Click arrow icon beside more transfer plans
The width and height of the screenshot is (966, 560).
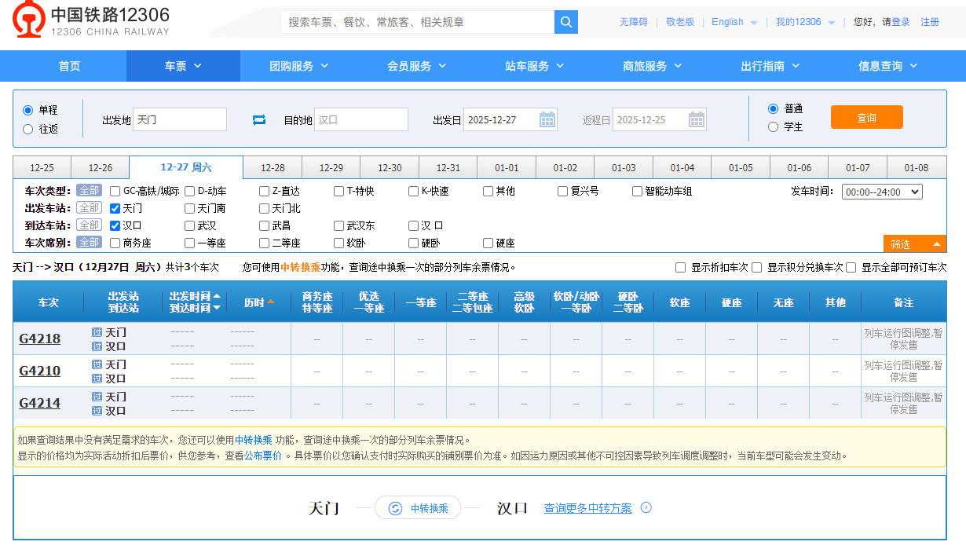pos(646,508)
